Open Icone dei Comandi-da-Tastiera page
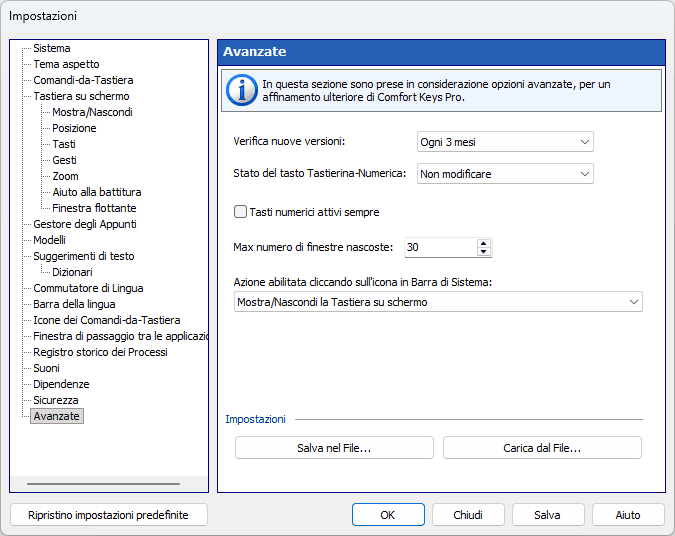Screen dimensions: 675x536 pyautogui.click(x=107, y=320)
